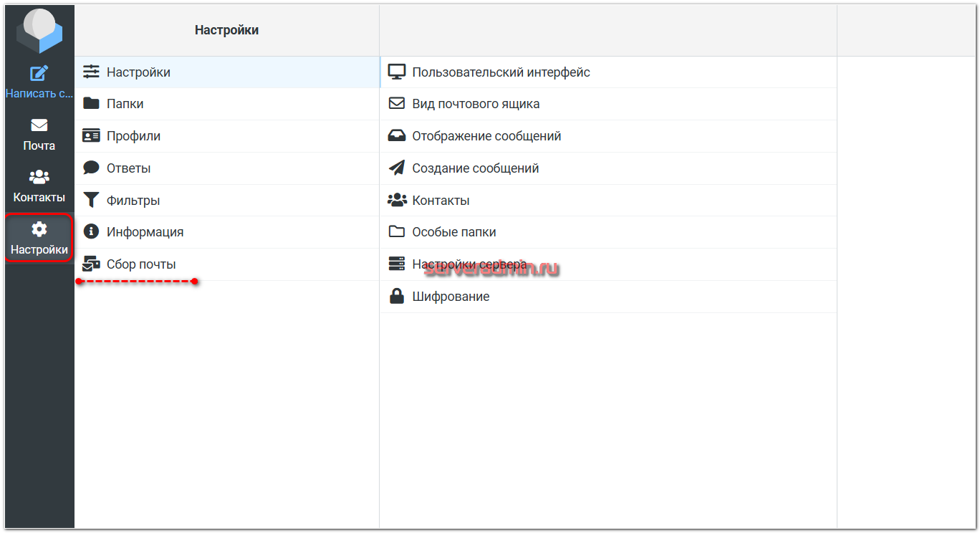Open Отображение сообщений preferences
Viewport: 980px width, 533px height.
pyautogui.click(x=486, y=136)
